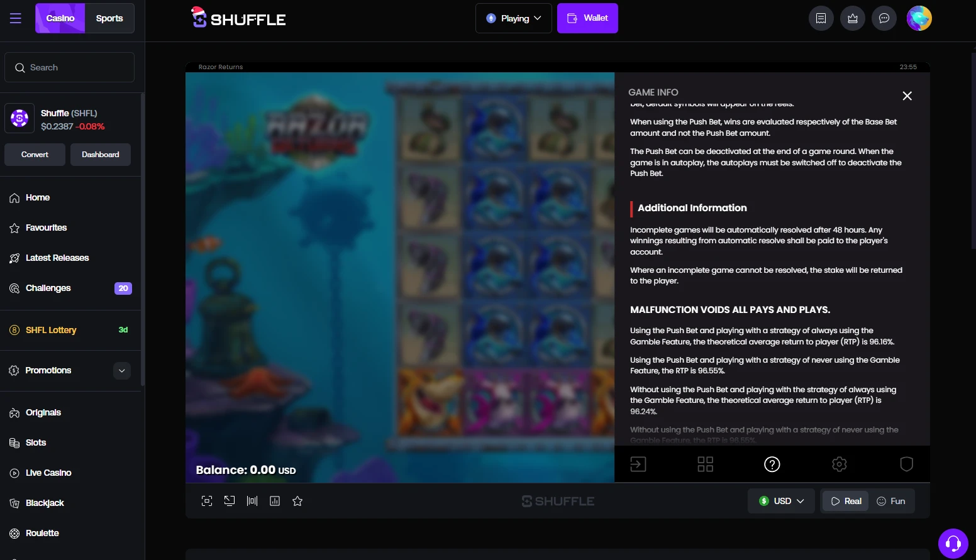Click the MALFUNCTION VOIDS ALL PAYS text

730,310
